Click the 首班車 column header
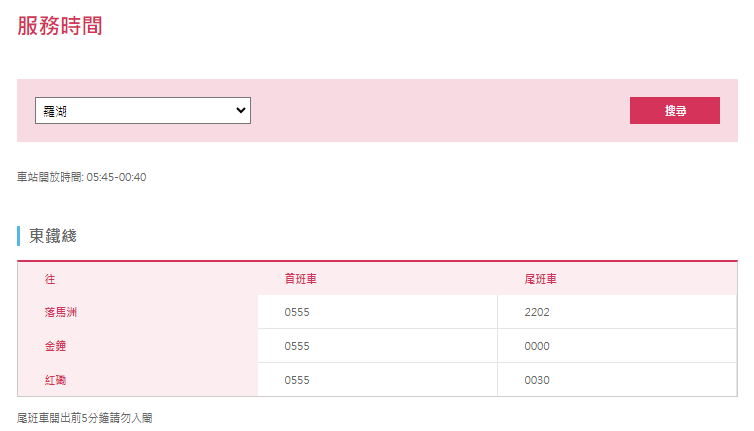 click(301, 279)
